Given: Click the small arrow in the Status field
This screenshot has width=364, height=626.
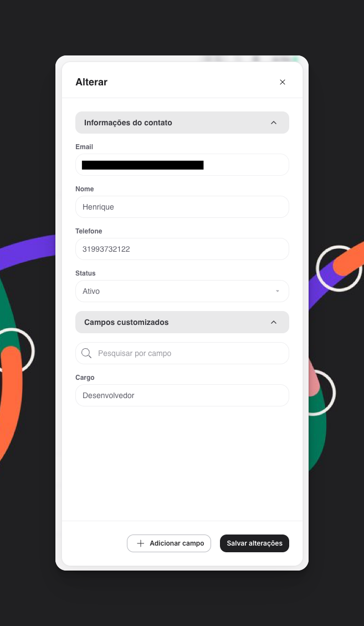Looking at the screenshot, I should [278, 291].
